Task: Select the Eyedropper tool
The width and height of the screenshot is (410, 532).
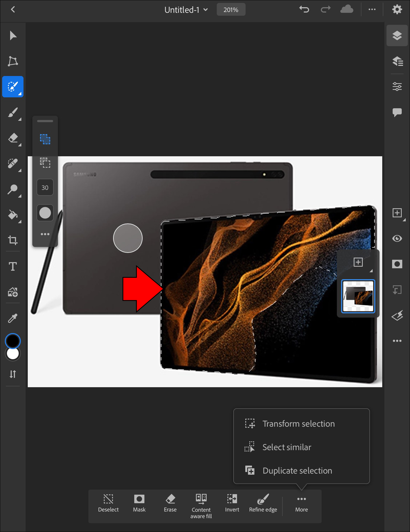Action: click(x=13, y=318)
